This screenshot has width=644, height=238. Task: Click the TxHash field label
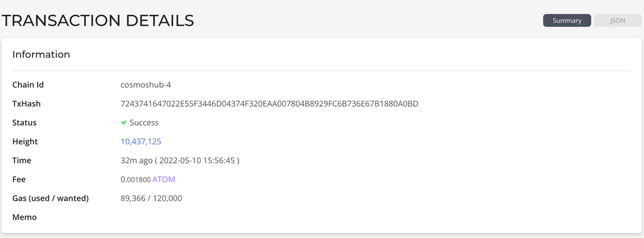click(x=27, y=103)
